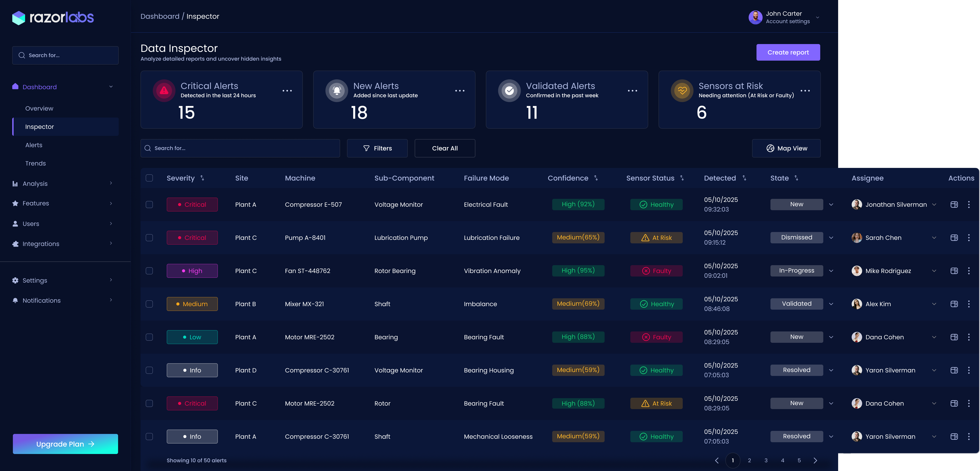The width and height of the screenshot is (980, 471).
Task: Go to next page arrow
Action: (x=815, y=460)
